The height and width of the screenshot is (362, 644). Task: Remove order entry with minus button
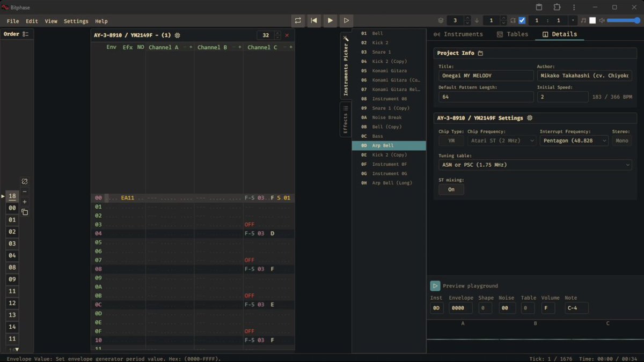click(x=25, y=192)
